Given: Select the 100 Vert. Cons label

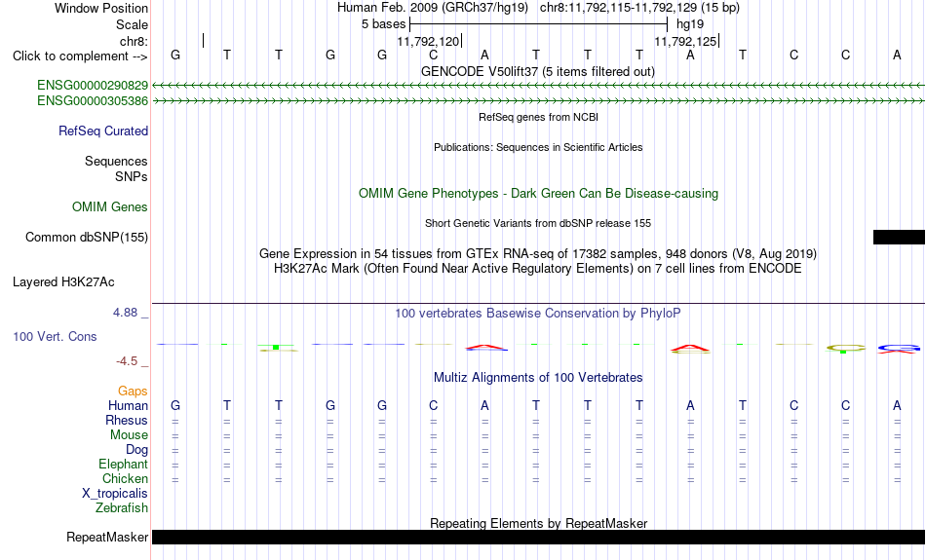Looking at the screenshot, I should tap(55, 336).
